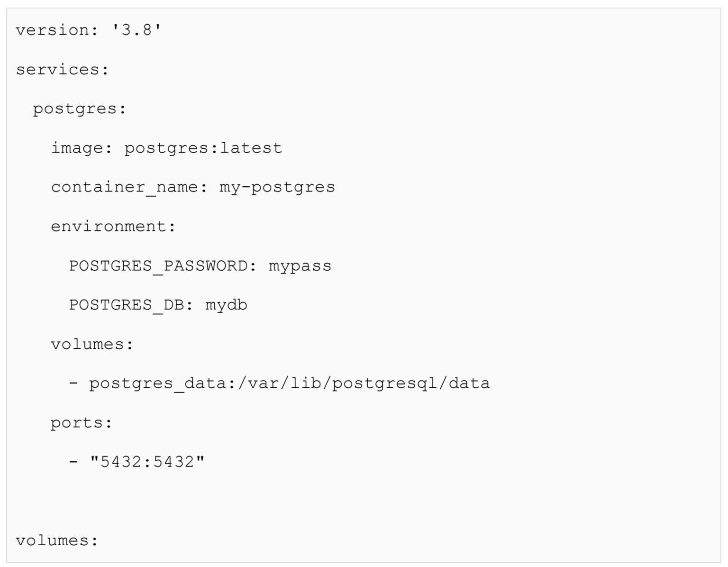Click the dash before the port mapping

[73, 461]
